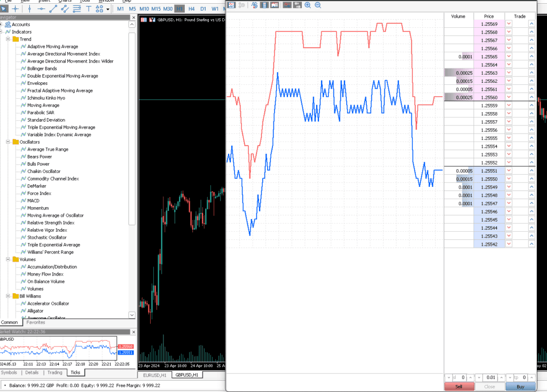Switch to the EURUSD,H1 chart tab
Image resolution: width=547 pixels, height=392 pixels.
click(x=154, y=375)
